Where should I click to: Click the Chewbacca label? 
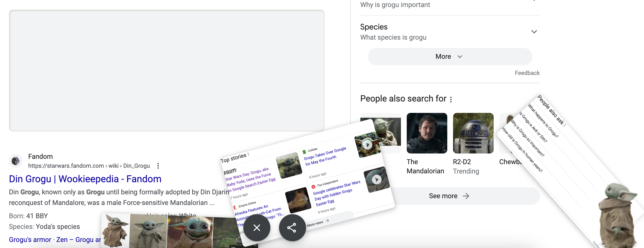tap(511, 162)
